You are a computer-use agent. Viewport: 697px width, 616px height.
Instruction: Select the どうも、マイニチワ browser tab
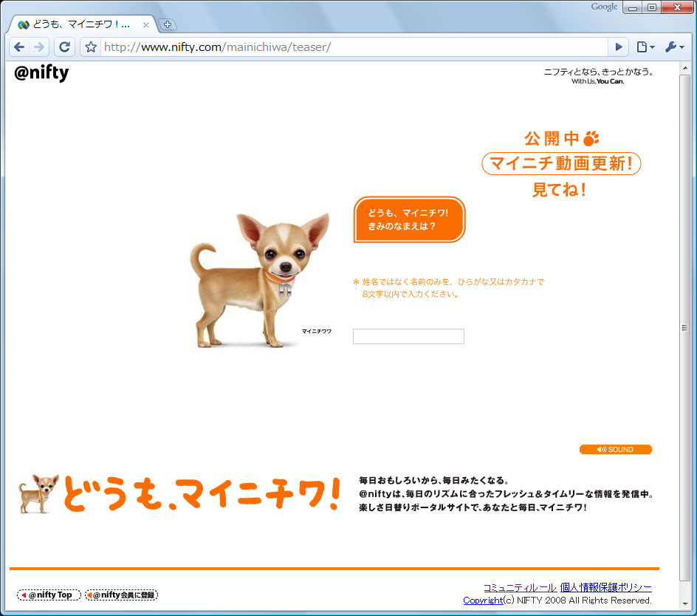[x=82, y=24]
